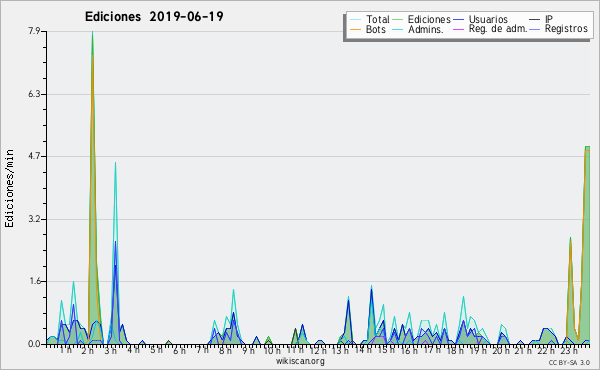
Task: Click the '20 h' x-axis tick label
Action: pos(501,350)
